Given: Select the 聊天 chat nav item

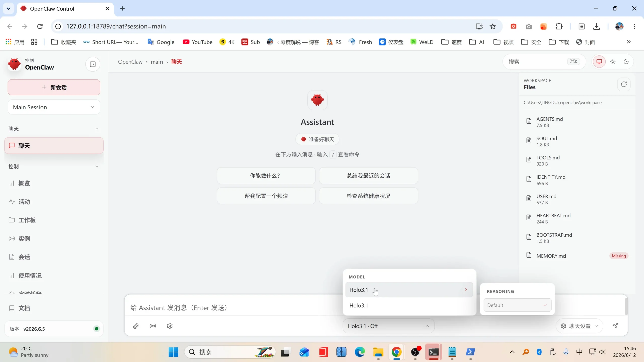Looking at the screenshot, I should (x=54, y=145).
